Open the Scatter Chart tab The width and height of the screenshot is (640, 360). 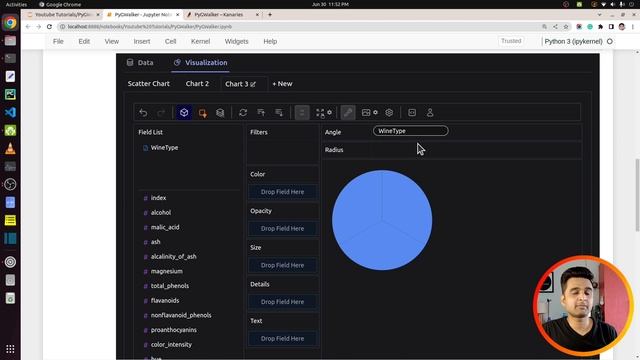pyautogui.click(x=149, y=84)
